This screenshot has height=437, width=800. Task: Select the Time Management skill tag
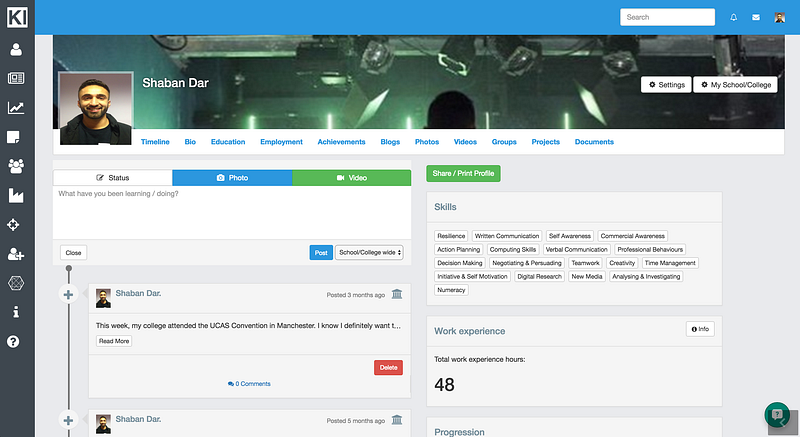coord(670,263)
